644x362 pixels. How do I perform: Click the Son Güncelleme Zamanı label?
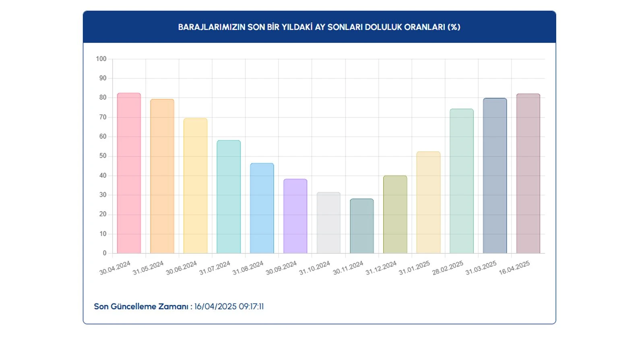141,306
